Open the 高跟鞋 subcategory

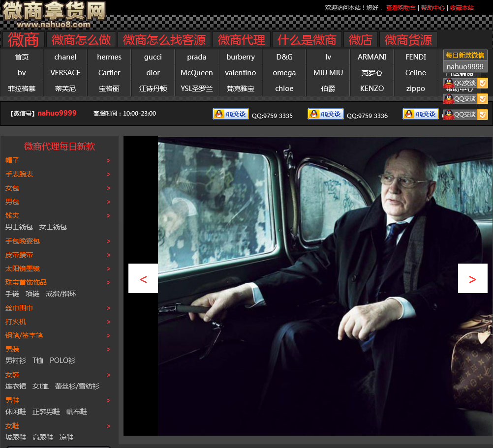pyautogui.click(x=42, y=437)
